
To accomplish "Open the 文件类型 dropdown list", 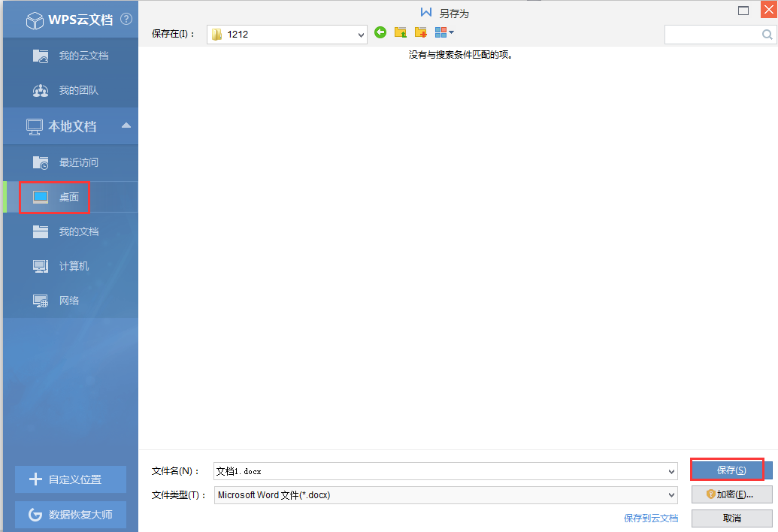I will [x=671, y=495].
